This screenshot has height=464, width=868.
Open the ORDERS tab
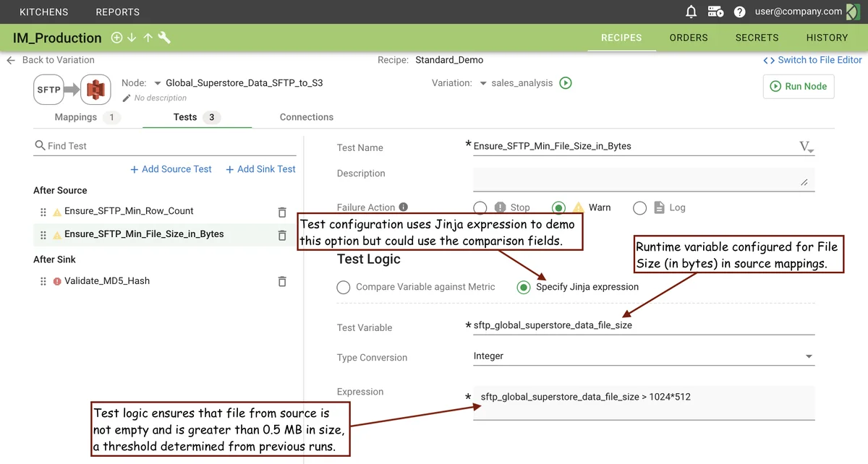click(x=688, y=38)
